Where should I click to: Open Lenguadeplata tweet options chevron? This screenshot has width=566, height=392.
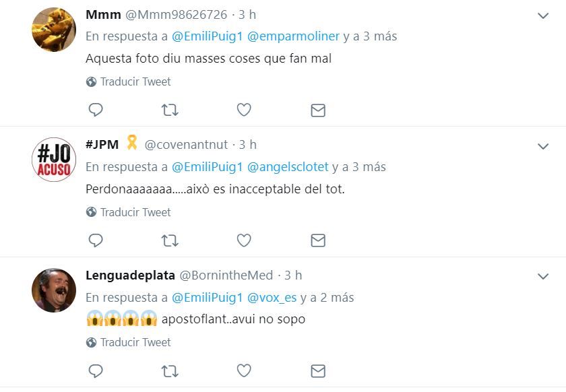(543, 276)
